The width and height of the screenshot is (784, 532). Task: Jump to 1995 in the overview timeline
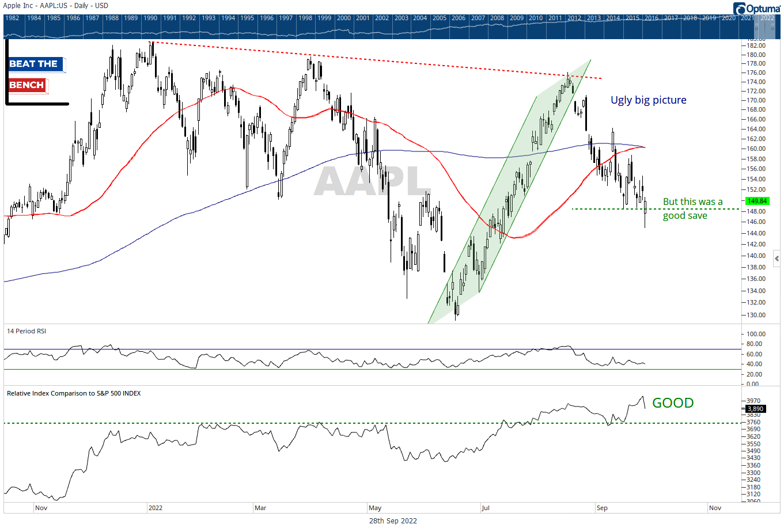[x=247, y=18]
